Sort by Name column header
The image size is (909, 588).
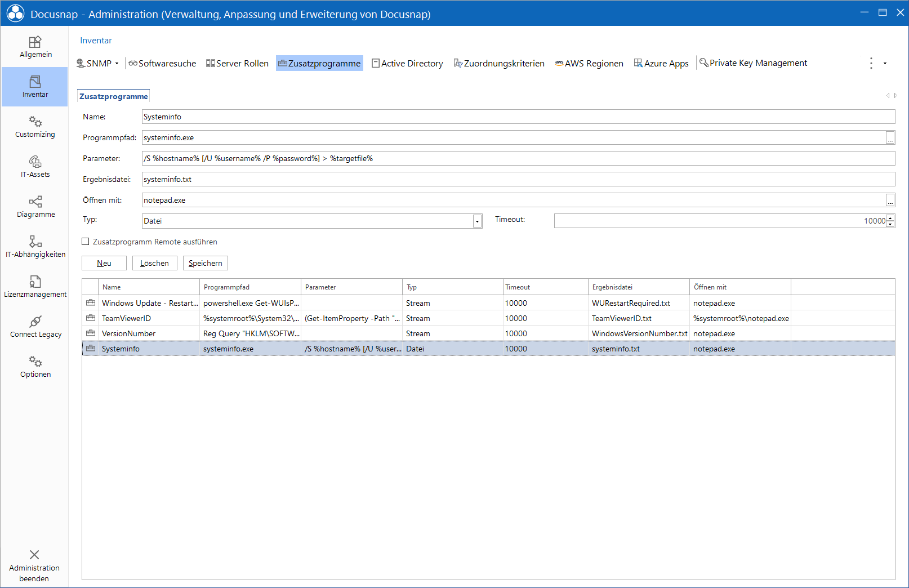149,287
